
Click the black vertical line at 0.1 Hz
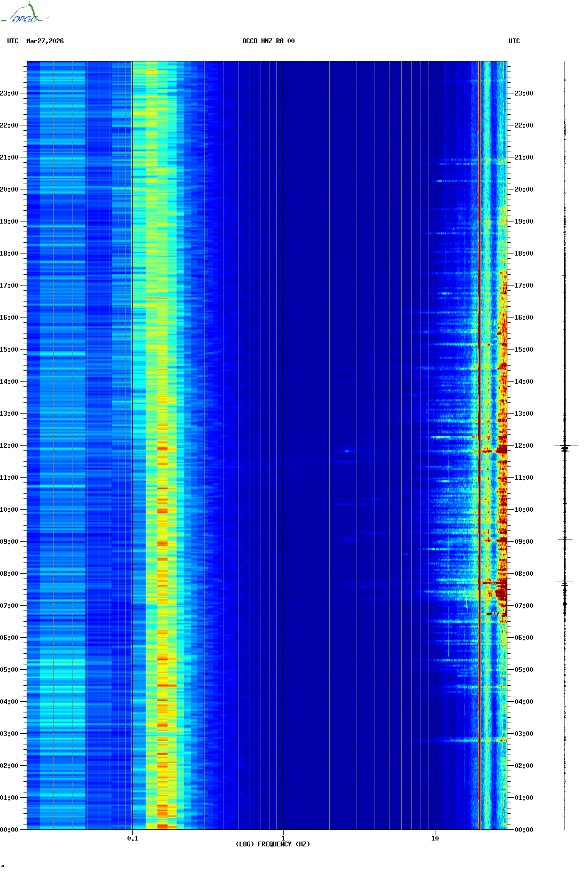[x=132, y=427]
